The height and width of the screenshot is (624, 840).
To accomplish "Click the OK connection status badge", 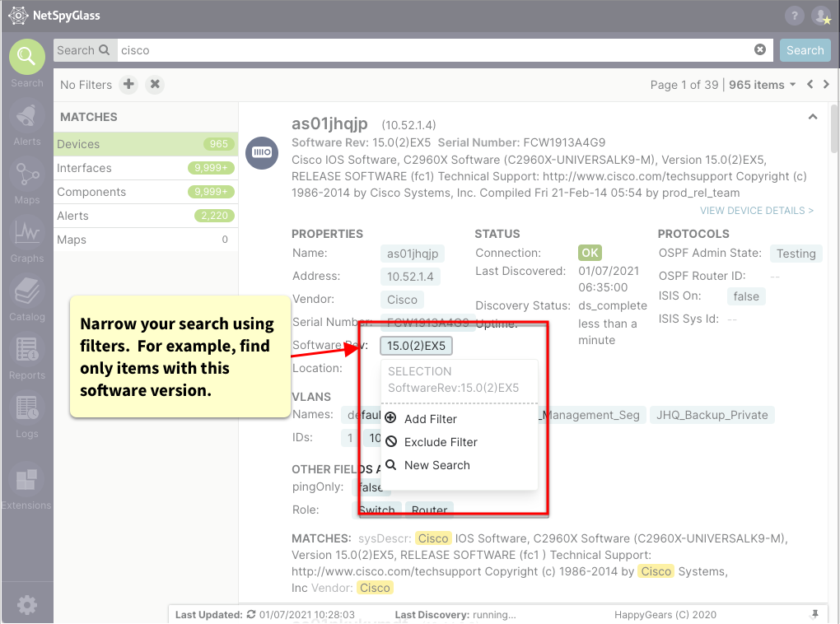I will (x=590, y=253).
